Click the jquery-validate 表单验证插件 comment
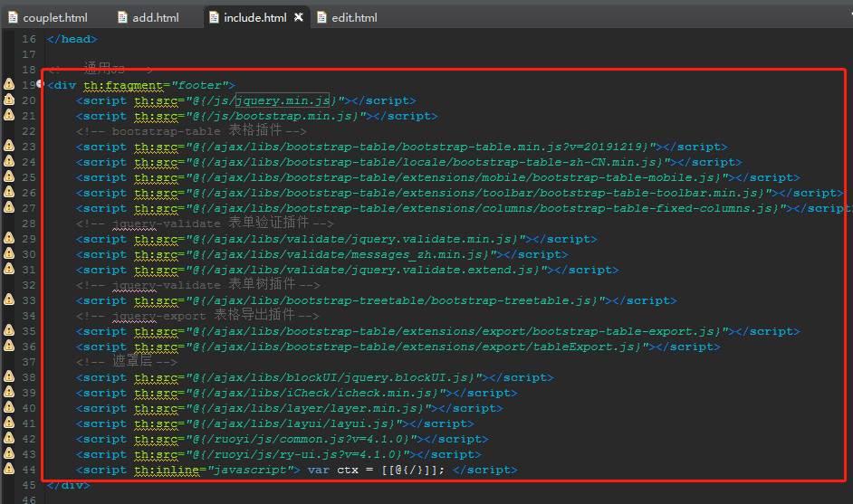The width and height of the screenshot is (853, 504). (205, 223)
